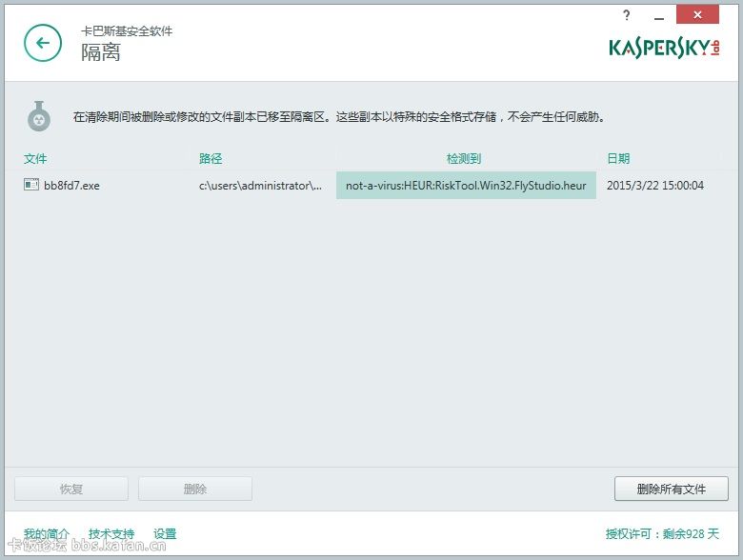The height and width of the screenshot is (560, 743).
Task: Select the RiskTool.Win32.FlyStudio detection cell
Action: coord(466,186)
